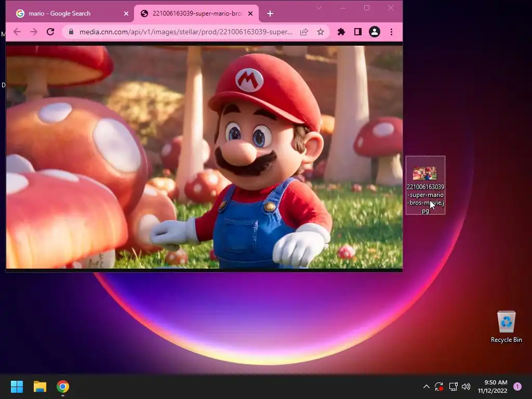The height and width of the screenshot is (399, 532).
Task: Open Chrome's tab search chevron
Action: pyautogui.click(x=319, y=8)
